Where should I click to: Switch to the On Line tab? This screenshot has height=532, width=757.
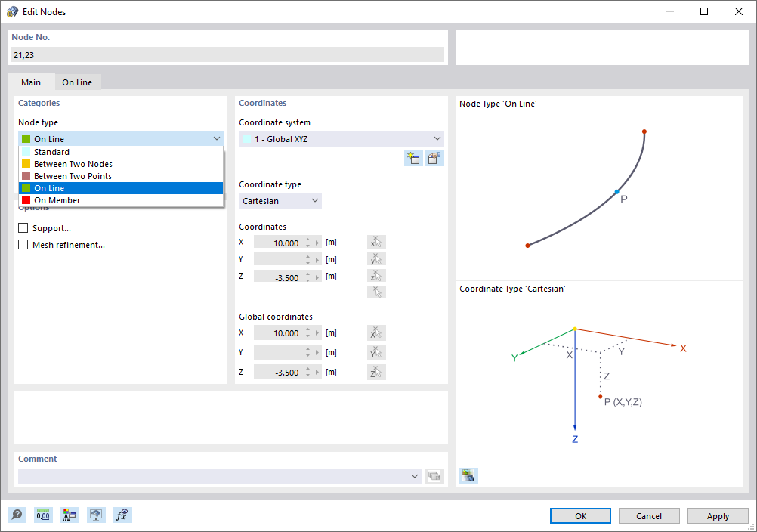77,82
